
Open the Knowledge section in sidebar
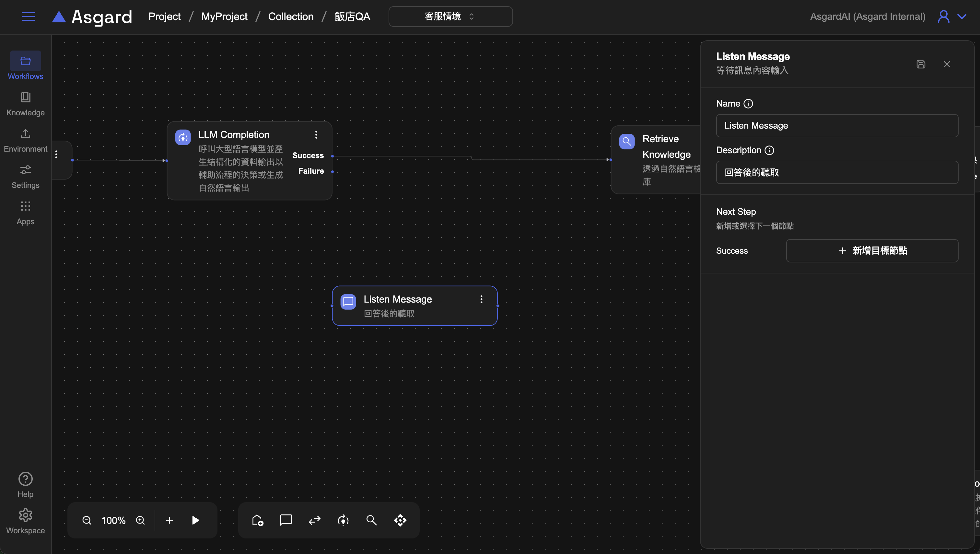26,103
